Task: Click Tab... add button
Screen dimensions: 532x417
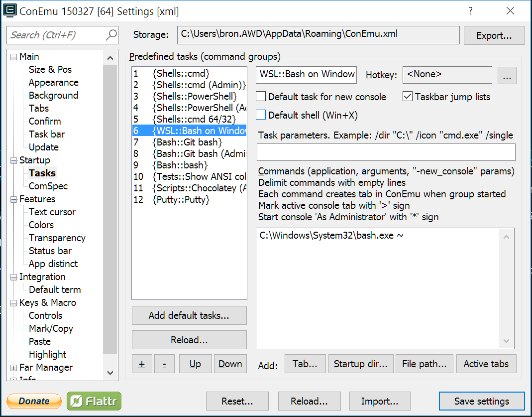Action: click(x=305, y=364)
